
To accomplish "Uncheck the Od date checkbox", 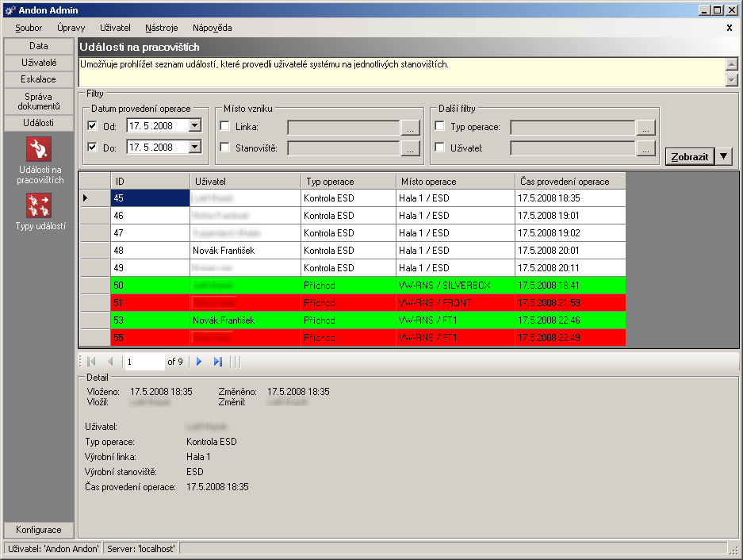I will 93,126.
